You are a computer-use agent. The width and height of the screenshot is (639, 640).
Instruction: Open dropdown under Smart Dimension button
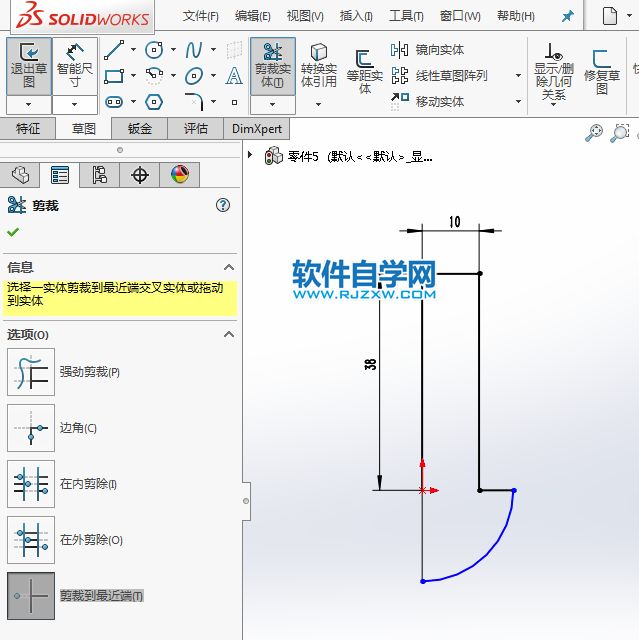(75, 104)
